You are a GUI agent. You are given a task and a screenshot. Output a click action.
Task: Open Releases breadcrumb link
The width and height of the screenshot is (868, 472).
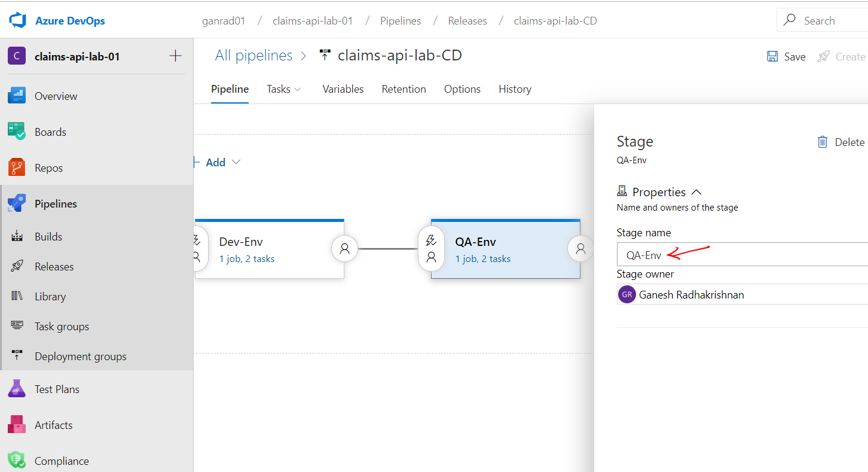pos(467,21)
